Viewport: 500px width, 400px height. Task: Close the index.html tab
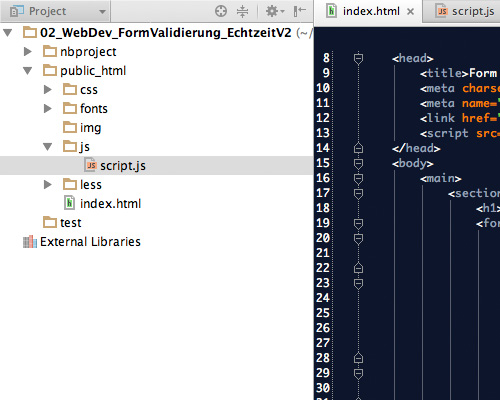411,12
